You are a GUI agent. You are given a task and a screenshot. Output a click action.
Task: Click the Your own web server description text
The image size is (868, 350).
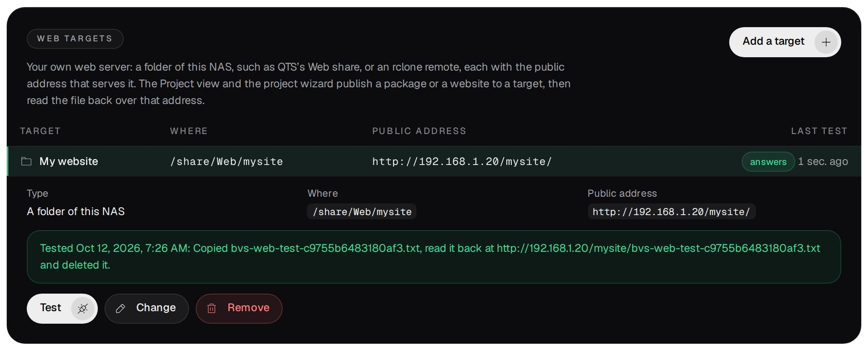pyautogui.click(x=299, y=84)
